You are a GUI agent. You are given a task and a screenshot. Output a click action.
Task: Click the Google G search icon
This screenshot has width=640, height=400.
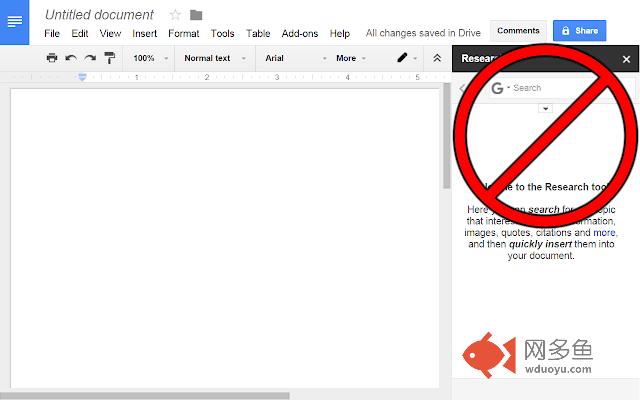[x=497, y=88]
